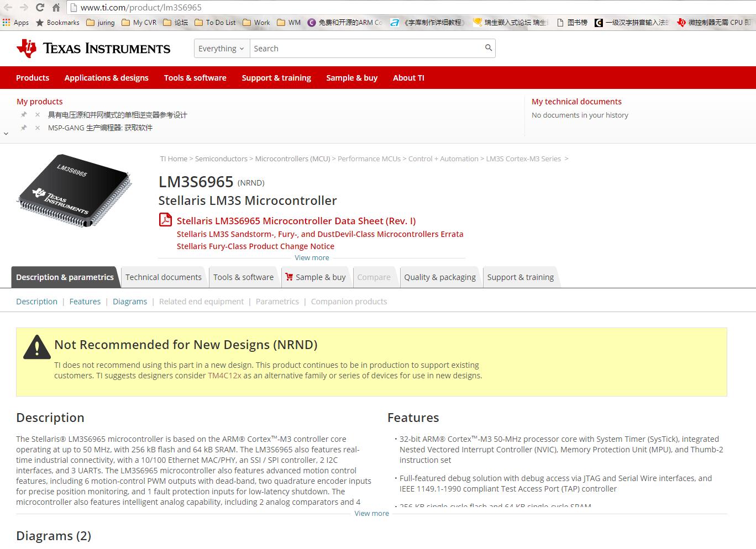Screen dimensions: 756x549
Task: Remove the MSP-GANG product entry
Action: [38, 128]
